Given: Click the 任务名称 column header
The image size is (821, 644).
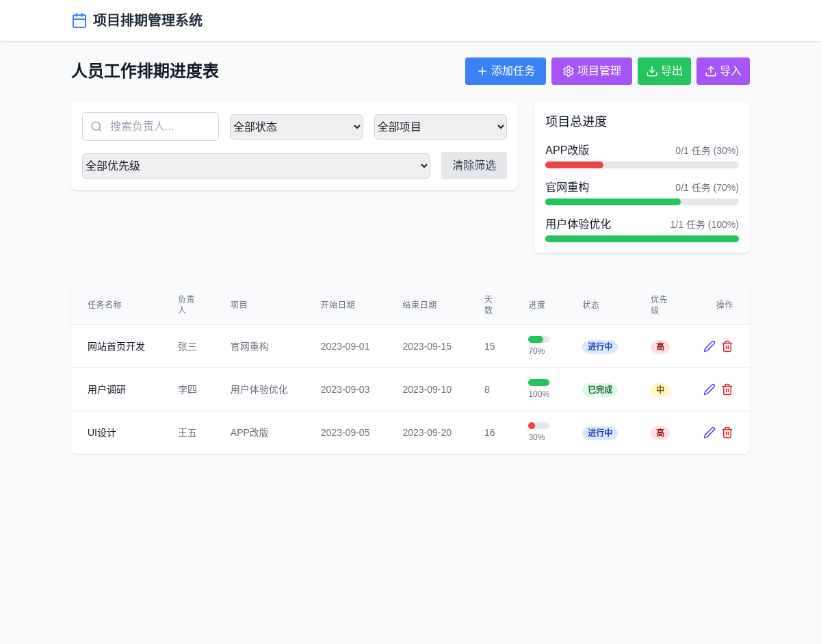Looking at the screenshot, I should click(105, 305).
